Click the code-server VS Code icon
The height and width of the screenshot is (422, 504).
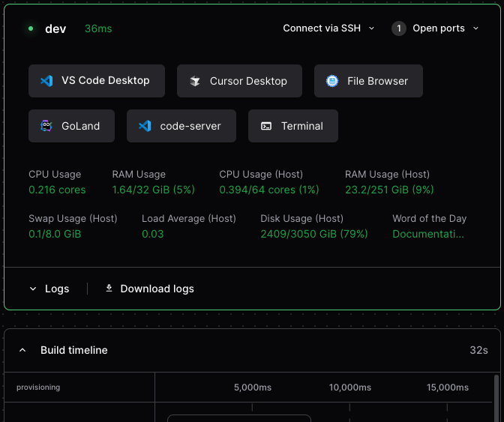pyautogui.click(x=145, y=126)
